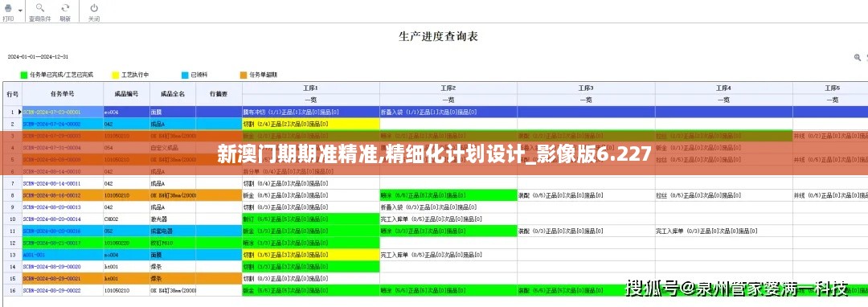Select task SCBN-2024-08-16-00012
The width and height of the screenshot is (868, 307).
click(63, 195)
